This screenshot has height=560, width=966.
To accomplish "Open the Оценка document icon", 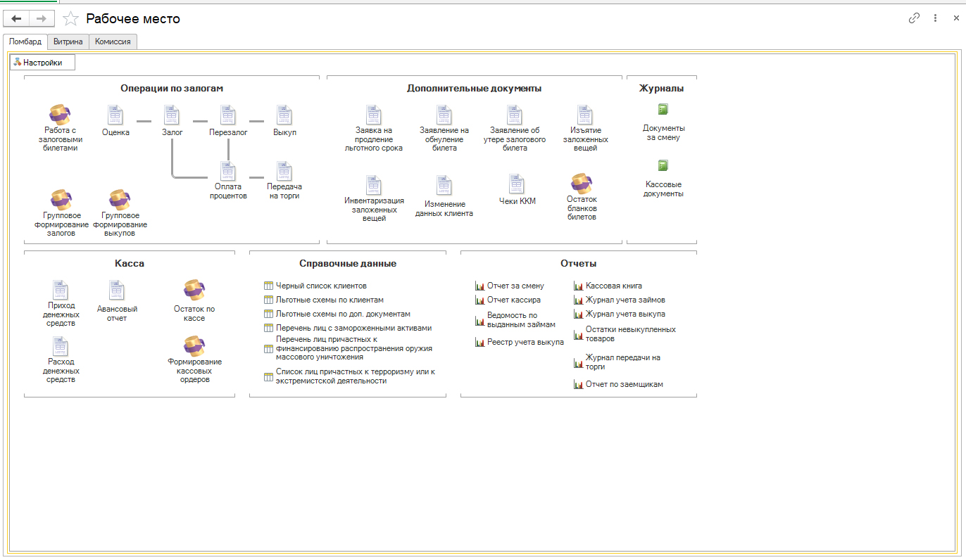I will coord(115,115).
